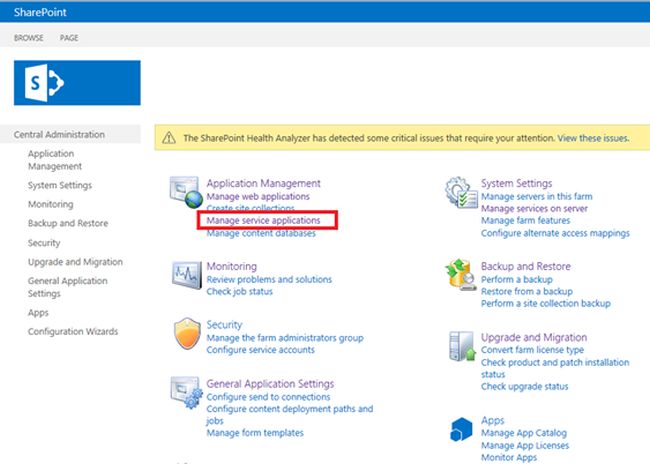Open the PAGE ribbon tab

coord(69,38)
